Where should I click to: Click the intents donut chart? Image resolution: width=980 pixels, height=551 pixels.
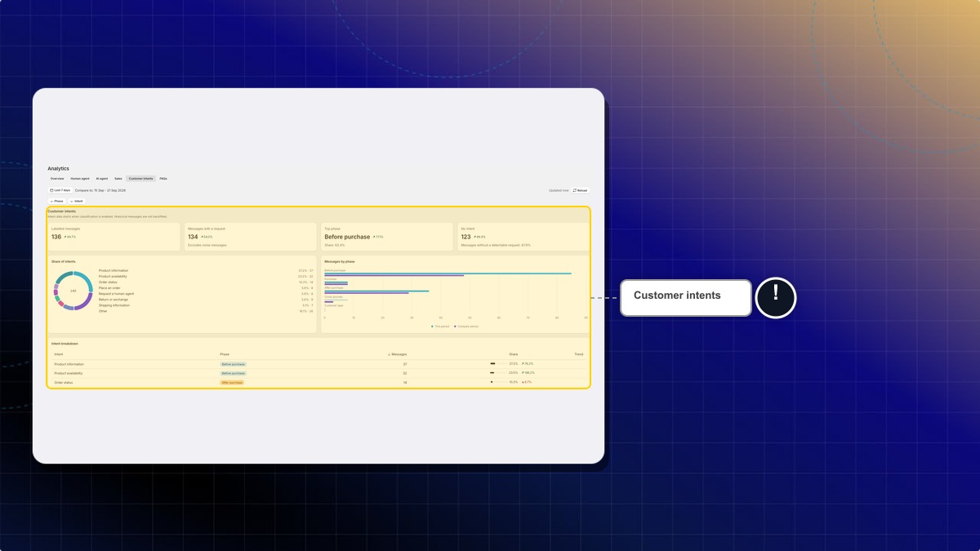coord(73,291)
